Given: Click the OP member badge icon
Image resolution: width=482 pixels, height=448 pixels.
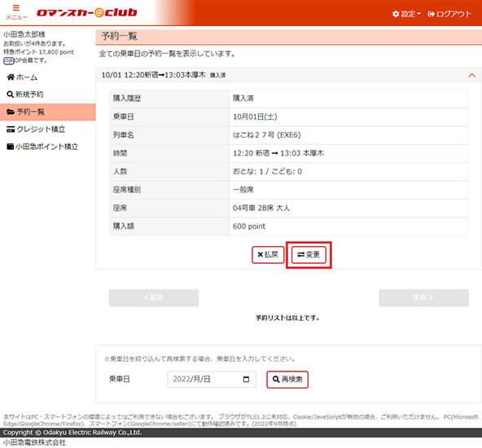Looking at the screenshot, I should pyautogui.click(x=9, y=60).
